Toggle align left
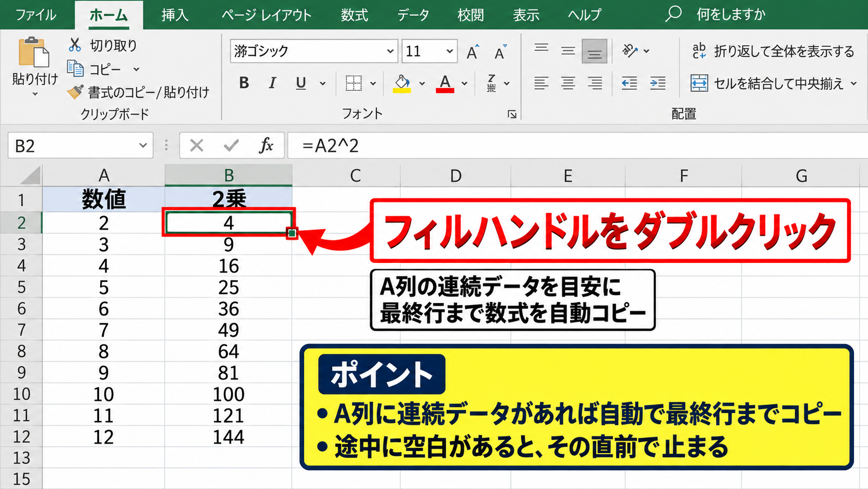The height and width of the screenshot is (489, 868). click(x=541, y=83)
